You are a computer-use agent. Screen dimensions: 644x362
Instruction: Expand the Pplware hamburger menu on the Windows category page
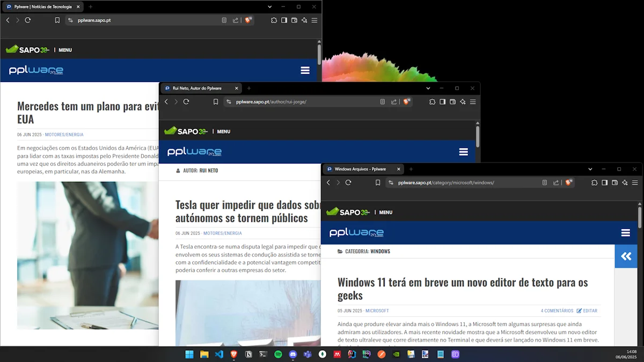[625, 233]
